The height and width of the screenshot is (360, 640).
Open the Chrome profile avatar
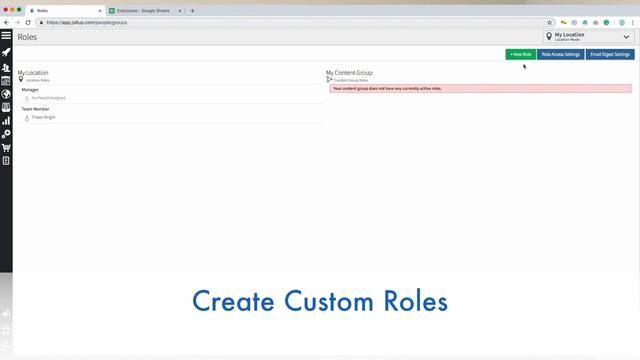(622, 22)
